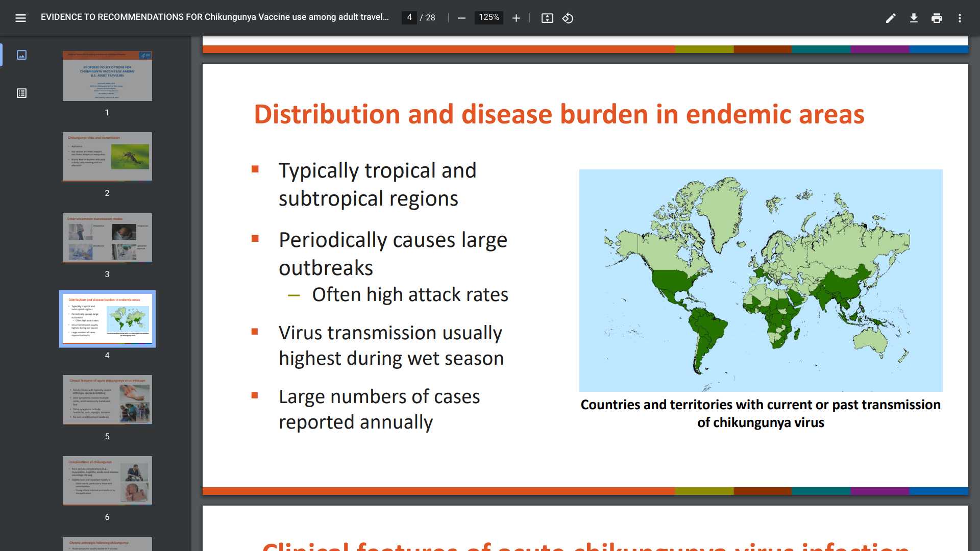
Task: Select page 5 Clinical features thumbnail
Action: 107,400
